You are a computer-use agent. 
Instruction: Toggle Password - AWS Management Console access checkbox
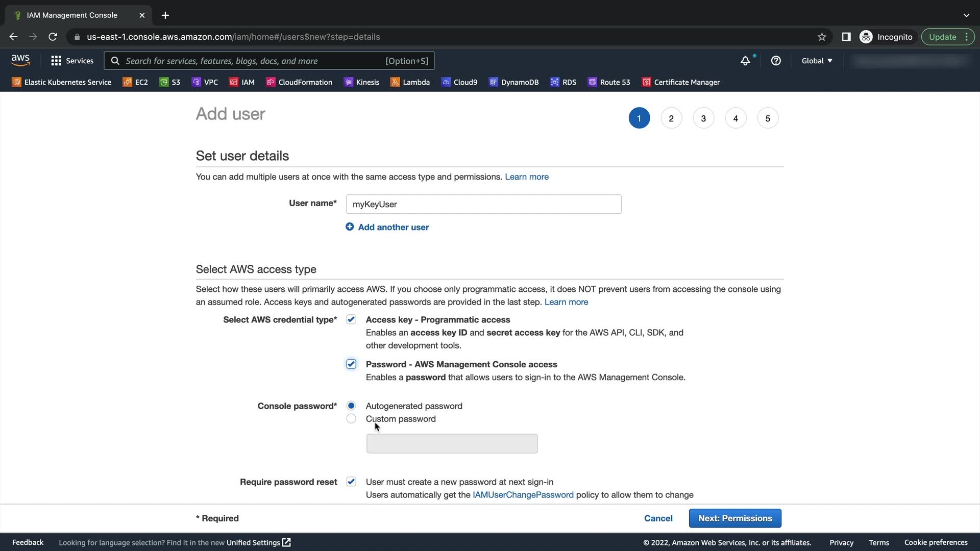pyautogui.click(x=351, y=364)
